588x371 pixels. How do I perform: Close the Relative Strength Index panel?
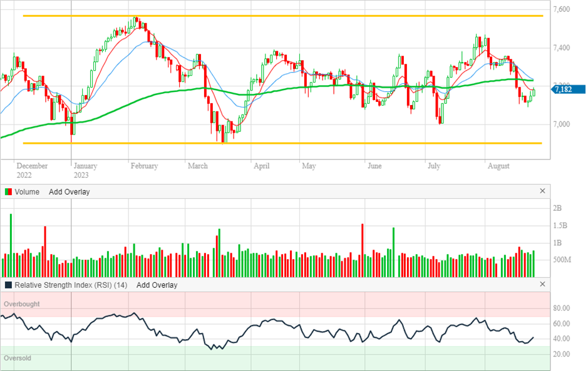coord(542,285)
